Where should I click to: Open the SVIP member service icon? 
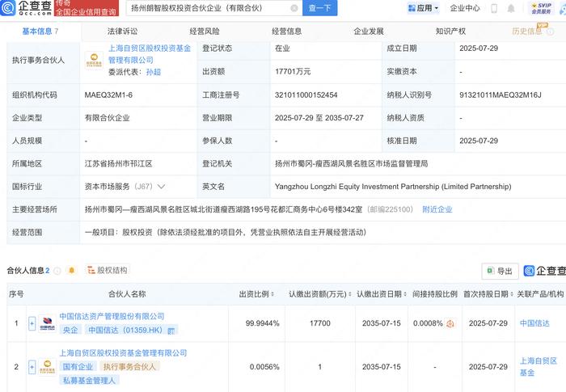(x=541, y=8)
